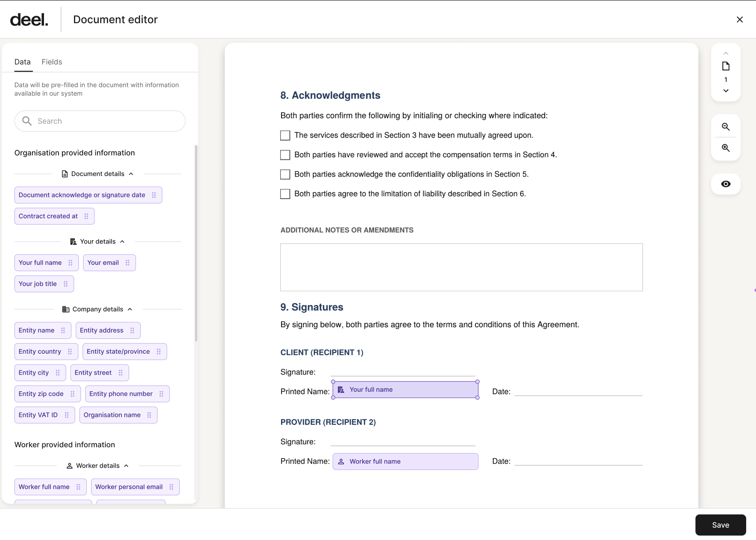Toggle document preview with eye icon
This screenshot has width=756, height=540.
coord(725,184)
